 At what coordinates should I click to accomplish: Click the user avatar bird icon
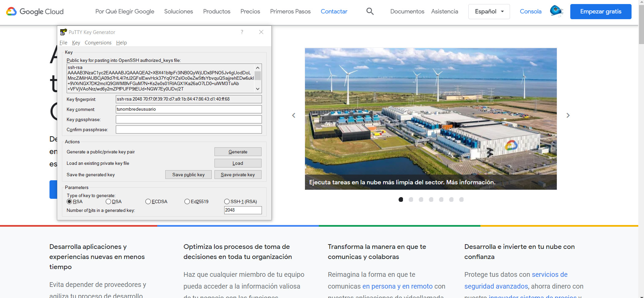pyautogui.click(x=556, y=11)
